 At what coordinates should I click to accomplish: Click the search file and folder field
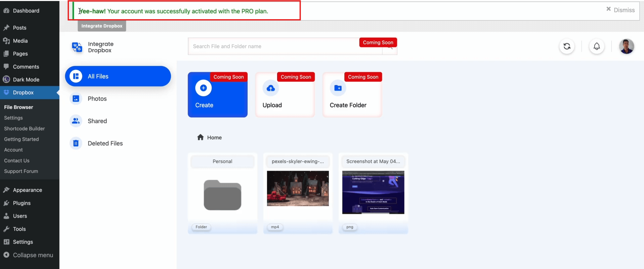(x=285, y=46)
